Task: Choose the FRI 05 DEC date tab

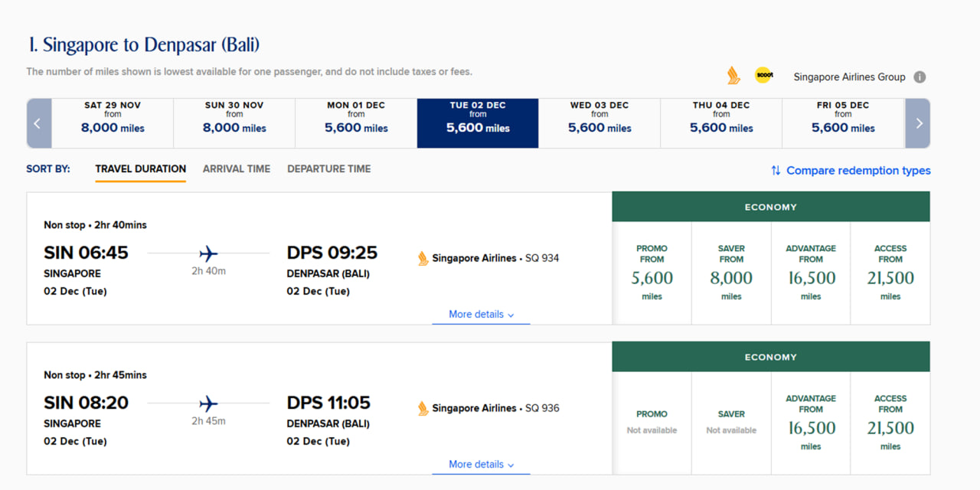Action: (x=843, y=123)
